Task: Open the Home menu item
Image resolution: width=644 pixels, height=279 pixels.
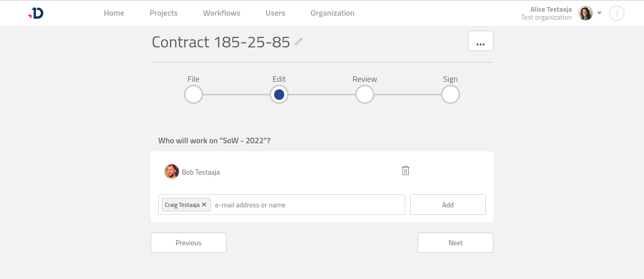Action: coord(114,13)
